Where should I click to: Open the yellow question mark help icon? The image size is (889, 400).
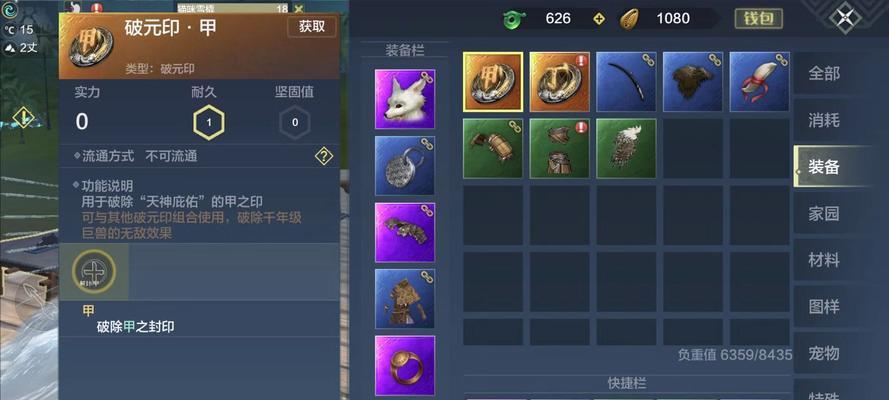tap(324, 156)
